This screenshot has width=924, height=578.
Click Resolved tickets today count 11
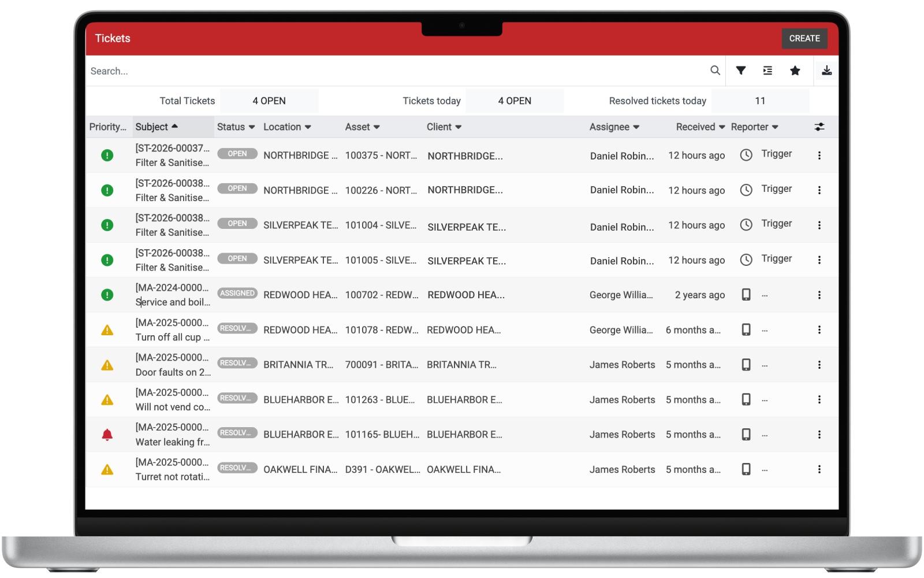point(760,101)
